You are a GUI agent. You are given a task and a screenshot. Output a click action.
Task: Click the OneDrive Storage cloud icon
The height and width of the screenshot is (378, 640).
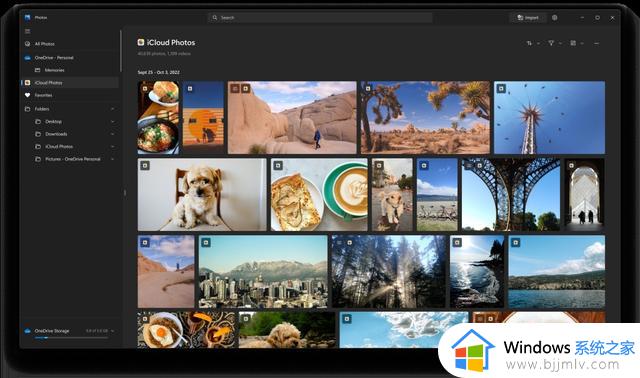[x=27, y=331]
